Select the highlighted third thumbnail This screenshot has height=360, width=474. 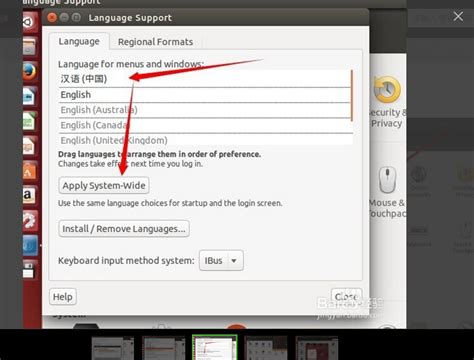(215, 347)
